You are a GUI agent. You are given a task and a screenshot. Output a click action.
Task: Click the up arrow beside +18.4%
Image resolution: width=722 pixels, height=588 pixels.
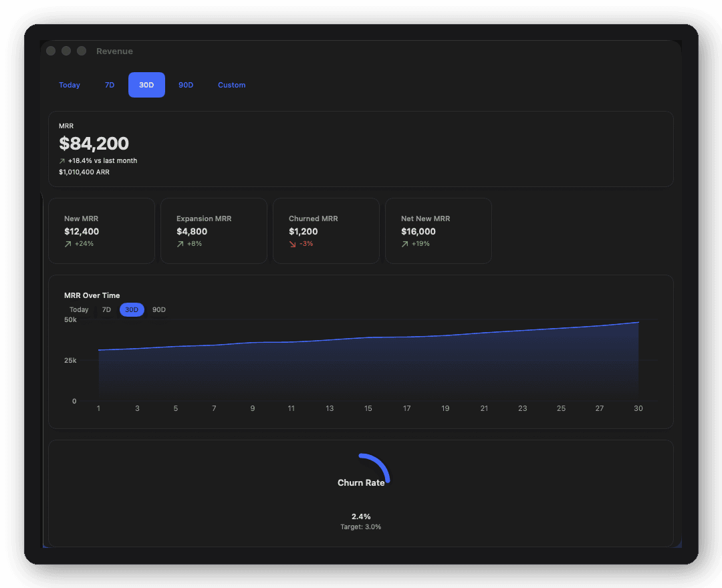click(x=62, y=161)
